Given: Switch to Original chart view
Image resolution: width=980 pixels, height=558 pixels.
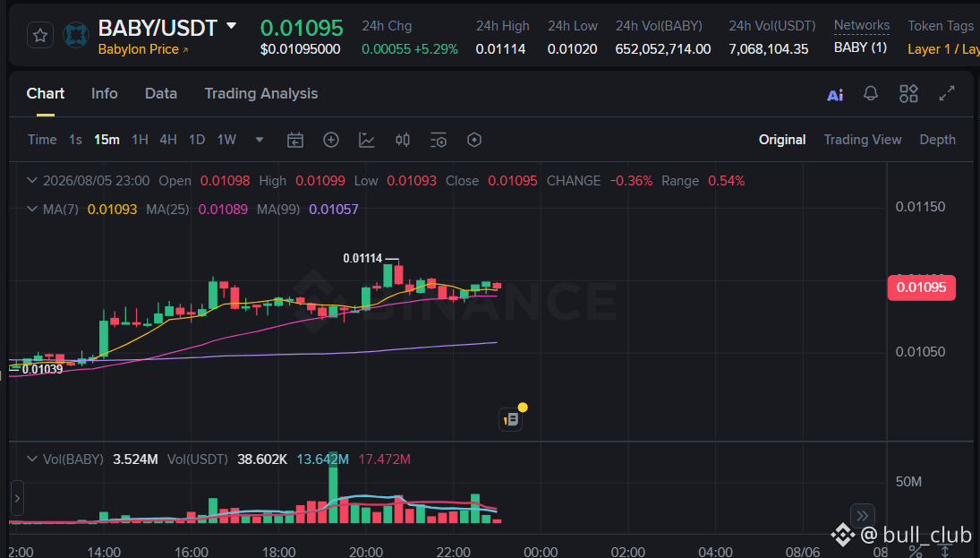Looking at the screenshot, I should [782, 140].
